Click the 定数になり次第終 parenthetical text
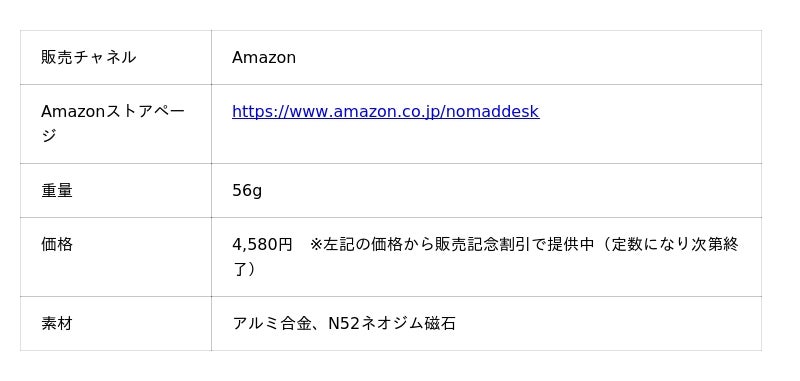The height and width of the screenshot is (381, 800). pos(675,245)
